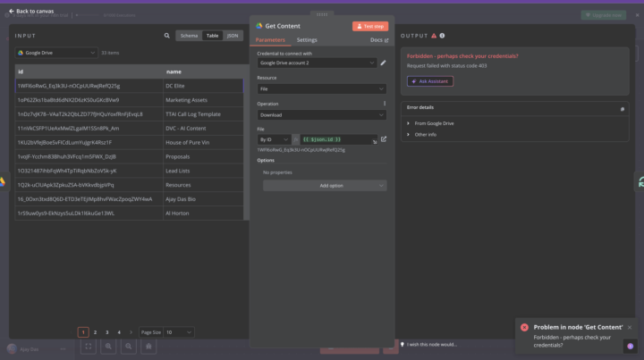Click the id column header
The image size is (644, 360).
(x=89, y=71)
